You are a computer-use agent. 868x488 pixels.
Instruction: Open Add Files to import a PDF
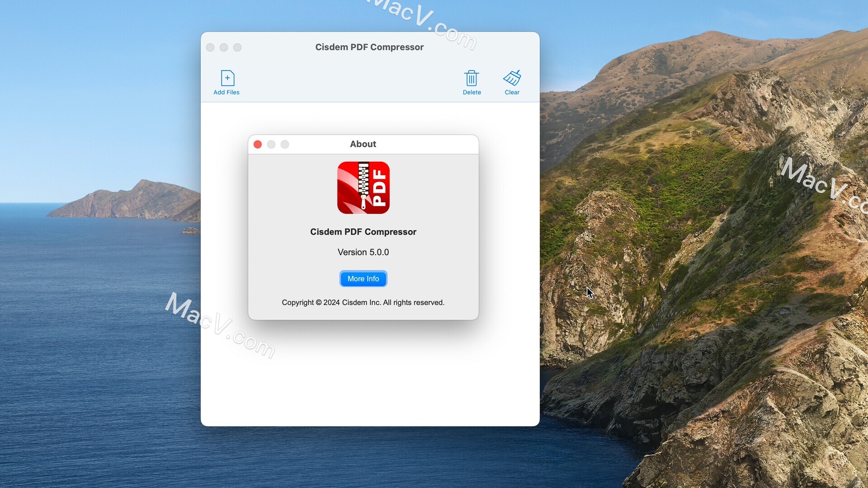tap(226, 82)
